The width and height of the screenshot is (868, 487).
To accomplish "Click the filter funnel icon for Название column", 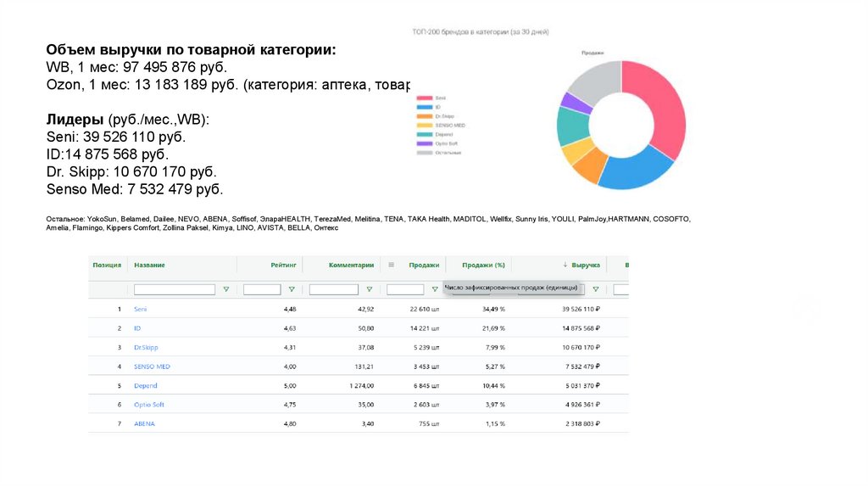I will (225, 289).
